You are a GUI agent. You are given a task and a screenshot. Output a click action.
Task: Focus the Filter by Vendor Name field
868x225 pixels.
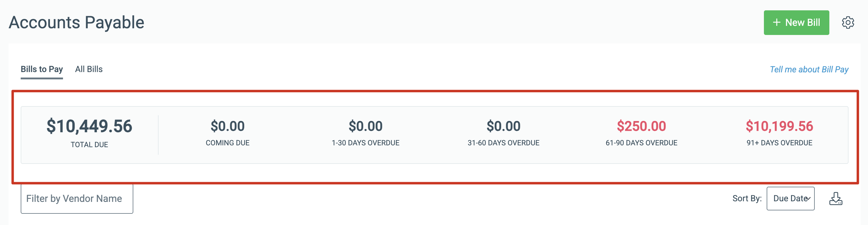click(77, 198)
